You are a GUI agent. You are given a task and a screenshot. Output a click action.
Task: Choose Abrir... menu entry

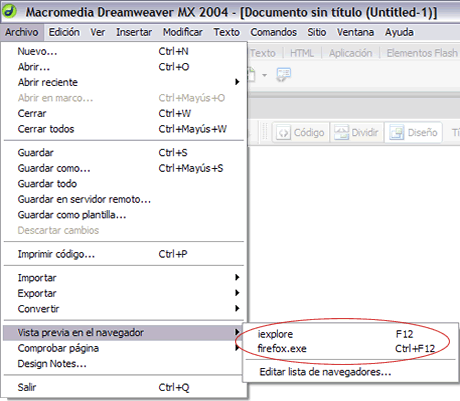(124, 67)
